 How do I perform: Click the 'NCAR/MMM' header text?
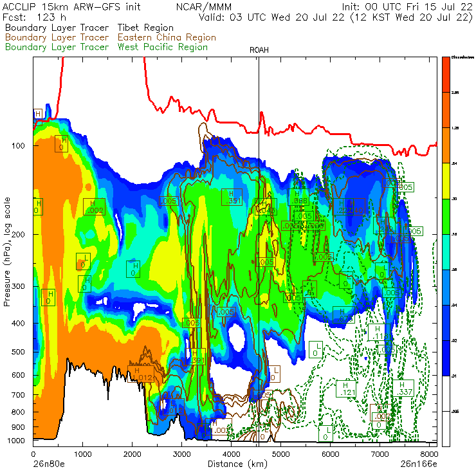(x=204, y=7)
